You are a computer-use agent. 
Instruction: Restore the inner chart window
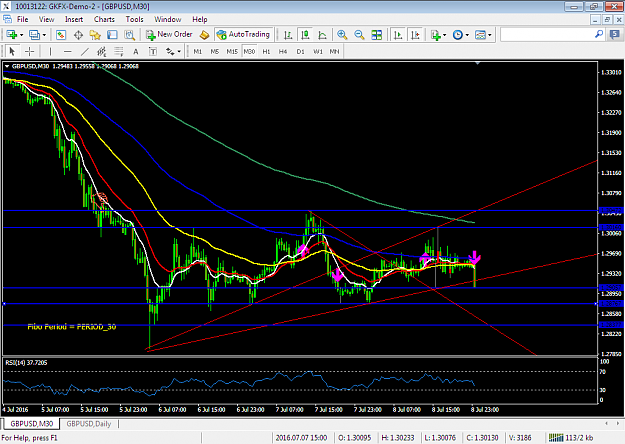click(607, 20)
